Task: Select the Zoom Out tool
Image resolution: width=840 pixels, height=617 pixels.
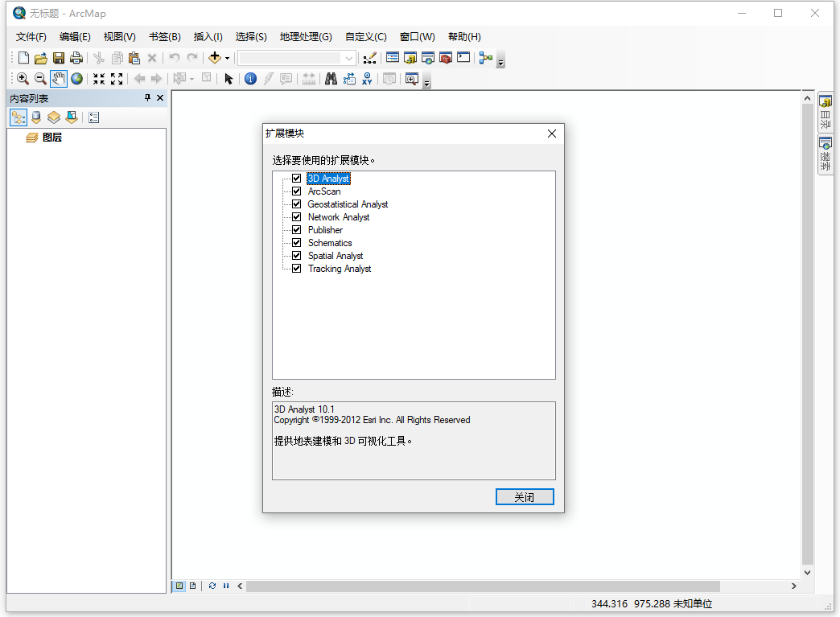Action: click(40, 79)
